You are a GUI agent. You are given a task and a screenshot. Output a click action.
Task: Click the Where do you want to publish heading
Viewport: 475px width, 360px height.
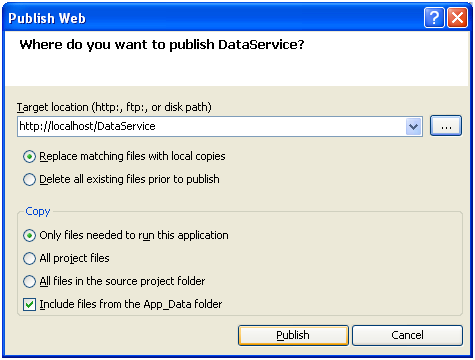(162, 45)
